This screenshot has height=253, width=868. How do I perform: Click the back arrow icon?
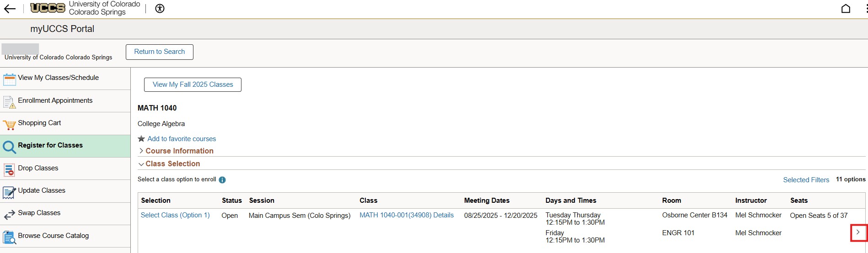(x=10, y=9)
